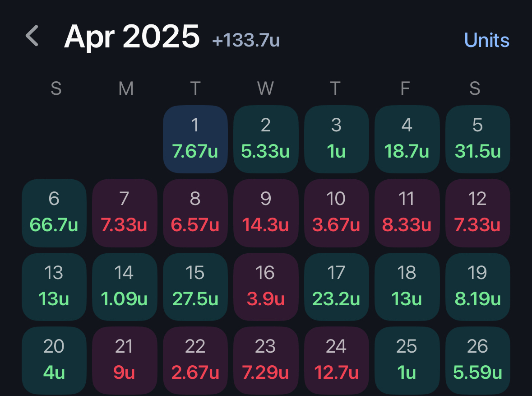Tap the +133.7u monthly total
Viewport: 532px width, 396px height.
pos(246,41)
